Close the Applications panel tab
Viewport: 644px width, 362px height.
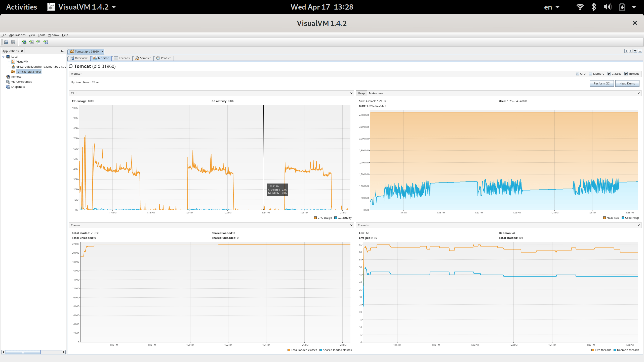pyautogui.click(x=22, y=51)
